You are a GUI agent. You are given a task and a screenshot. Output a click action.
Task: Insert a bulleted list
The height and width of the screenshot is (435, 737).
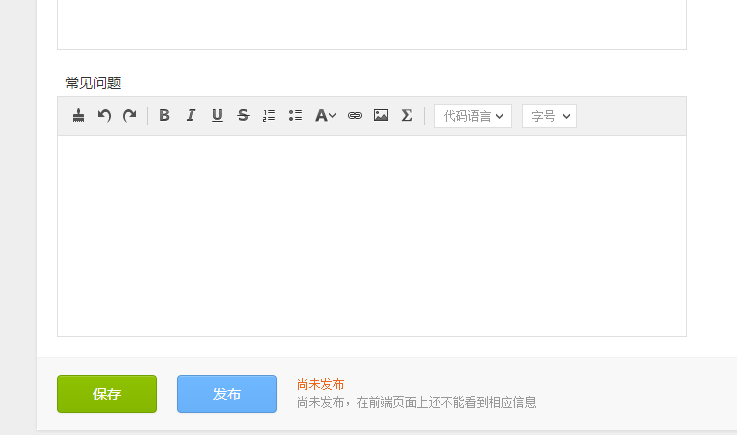tap(295, 115)
